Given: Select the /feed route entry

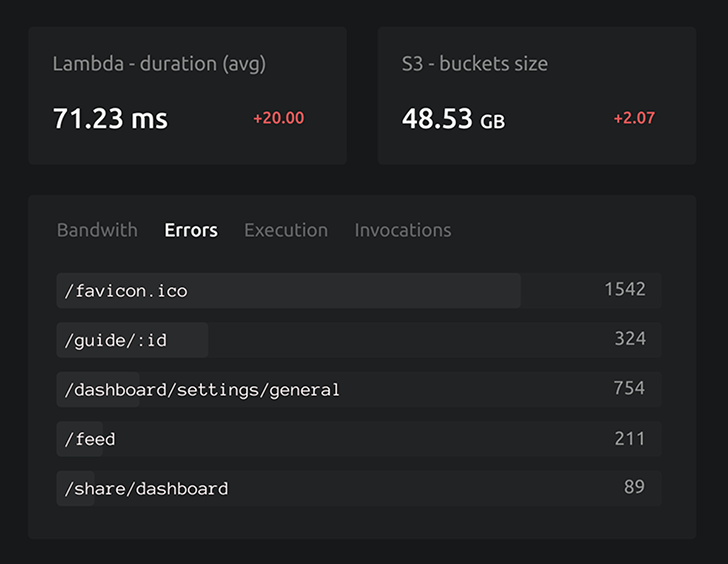Looking at the screenshot, I should click(x=90, y=439).
